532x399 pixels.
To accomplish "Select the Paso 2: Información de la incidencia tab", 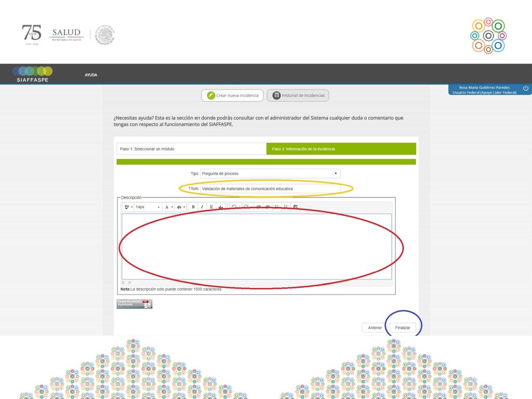I will click(341, 149).
